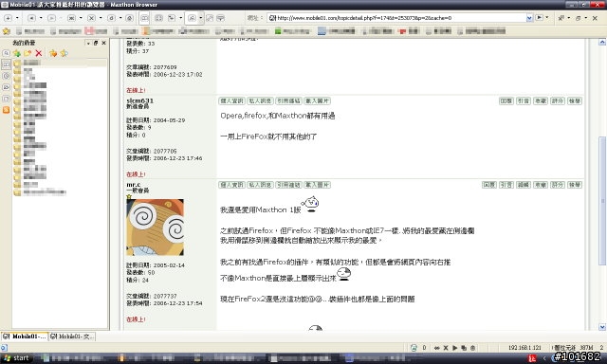Expand hidden tray icons arrow in taskbar
607x364 pixels.
544,358
